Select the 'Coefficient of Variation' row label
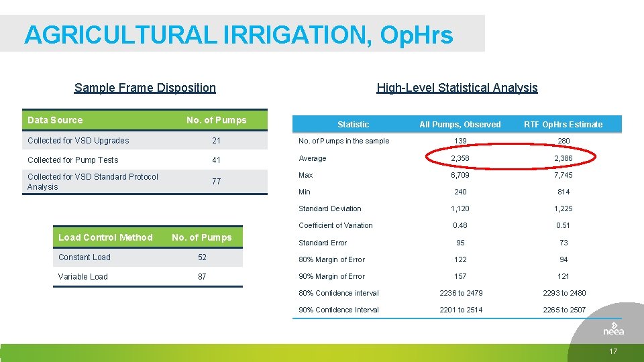644x362 pixels. click(335, 225)
